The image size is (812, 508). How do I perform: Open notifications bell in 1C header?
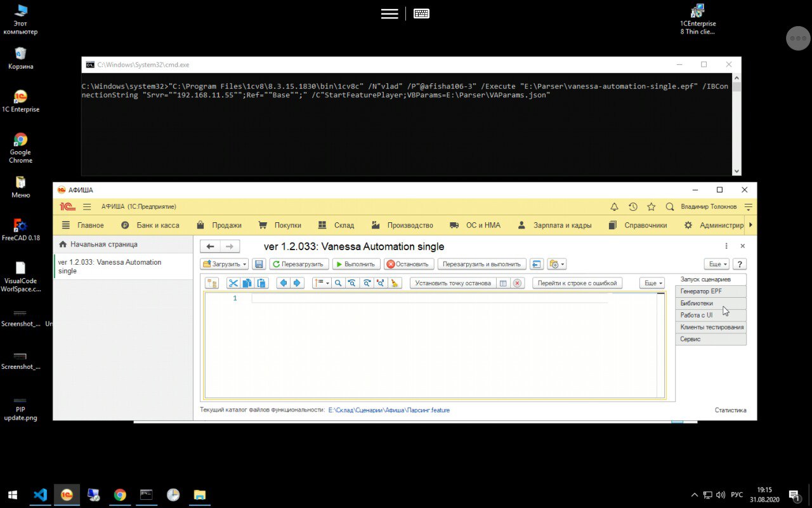(x=614, y=207)
